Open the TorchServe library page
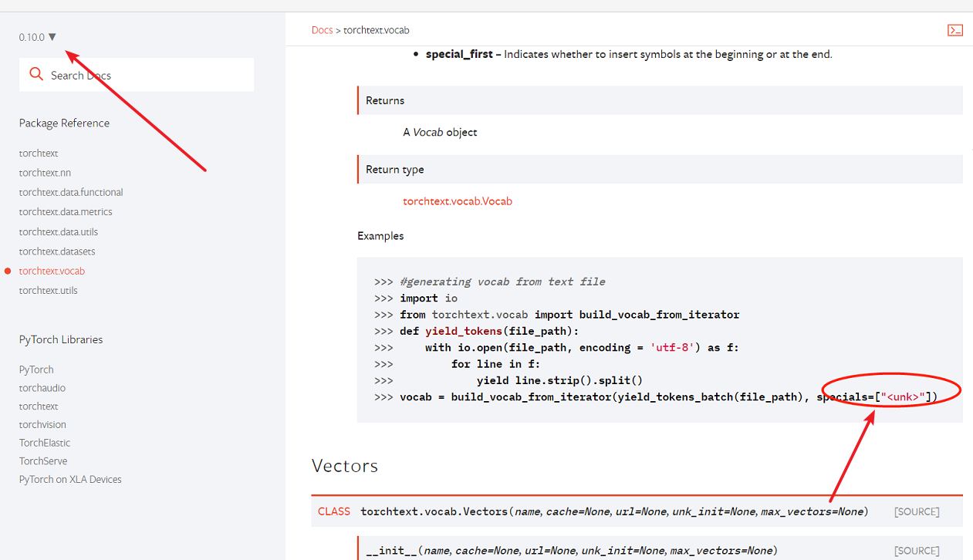Viewport: 973px width, 560px height. point(42,460)
